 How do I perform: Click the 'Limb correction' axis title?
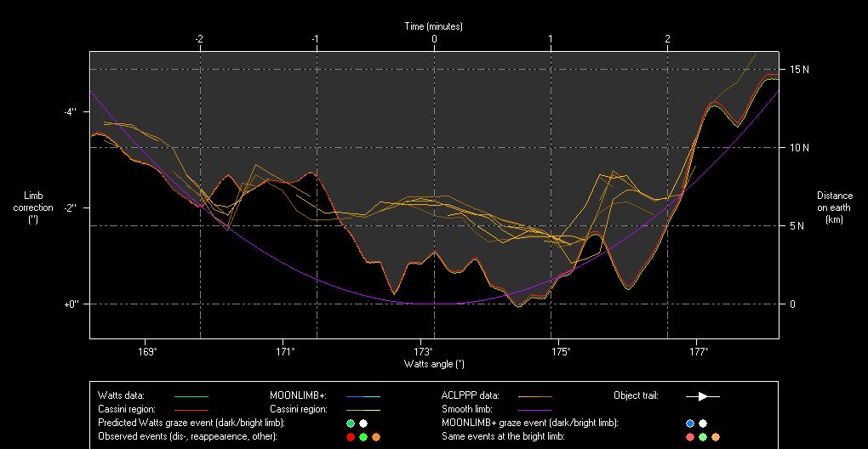(x=33, y=207)
